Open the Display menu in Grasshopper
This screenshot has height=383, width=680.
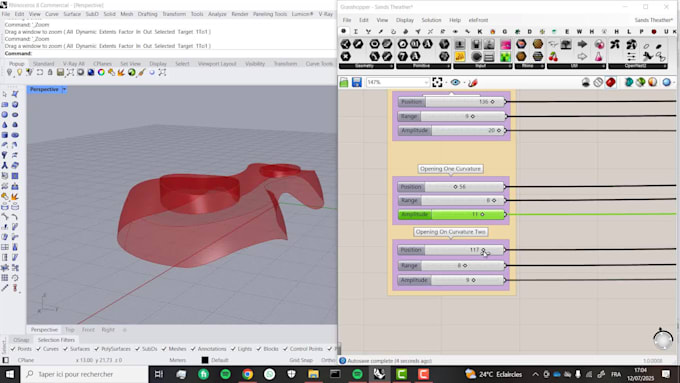405,20
